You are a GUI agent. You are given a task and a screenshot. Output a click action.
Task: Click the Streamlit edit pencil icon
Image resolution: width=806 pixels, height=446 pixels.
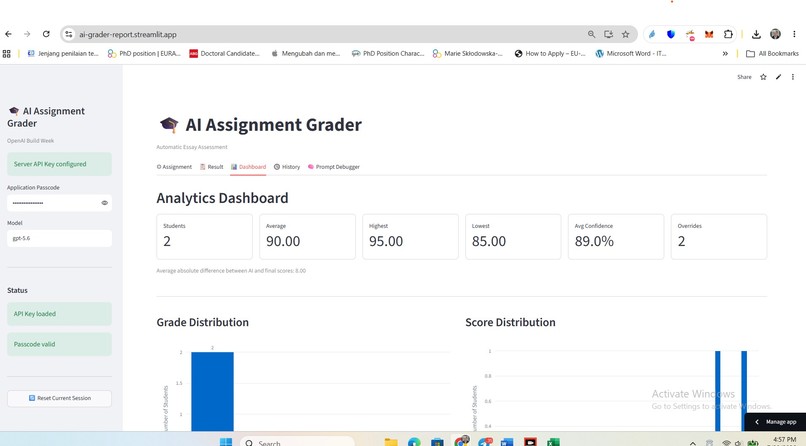coord(778,77)
